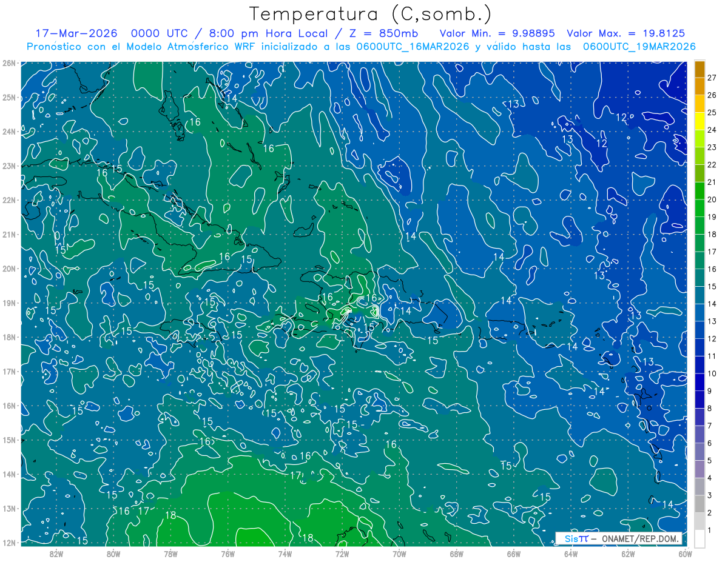728x562 pixels.
Task: Click the '24N' latitude axis label
Action: [8, 132]
